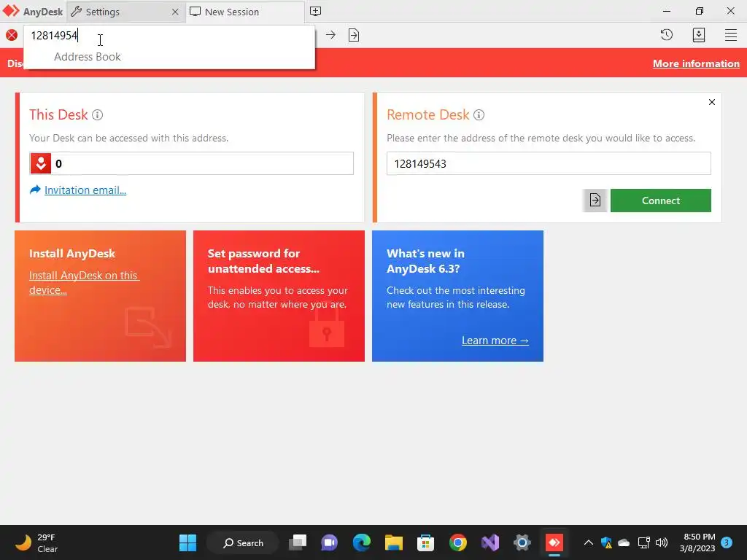
Task: Open weather widget showing 29°F Clear
Action: click(x=36, y=542)
